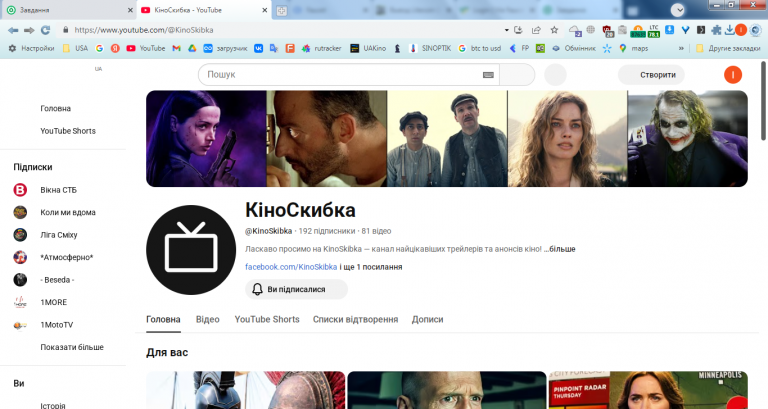Click the cloud extension icon with badge
The height and width of the screenshot is (409, 768).
575,31
